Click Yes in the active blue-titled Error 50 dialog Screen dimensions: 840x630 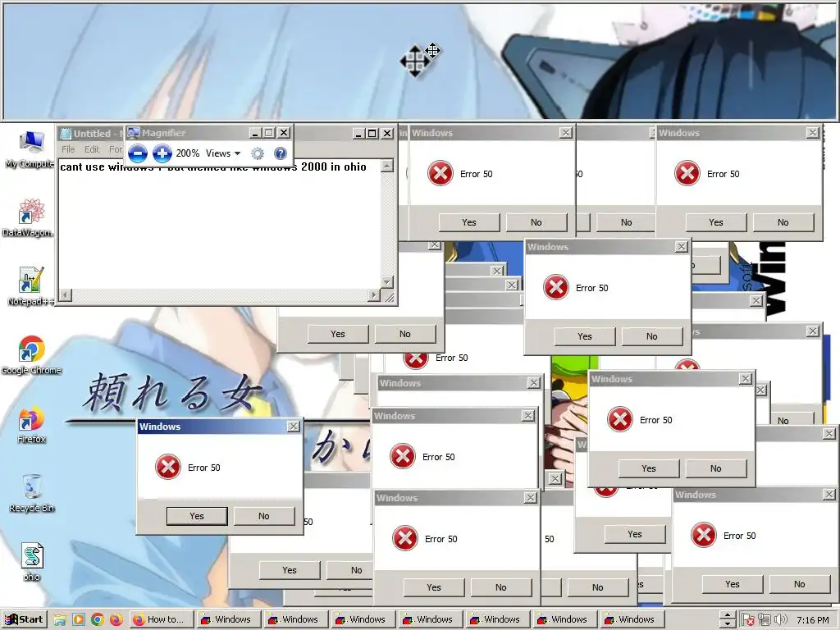[197, 516]
